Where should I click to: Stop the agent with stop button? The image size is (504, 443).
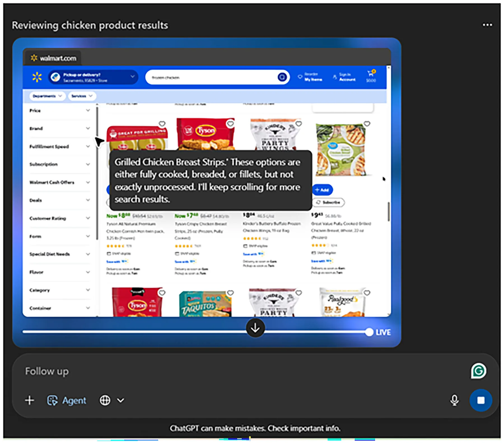(480, 400)
